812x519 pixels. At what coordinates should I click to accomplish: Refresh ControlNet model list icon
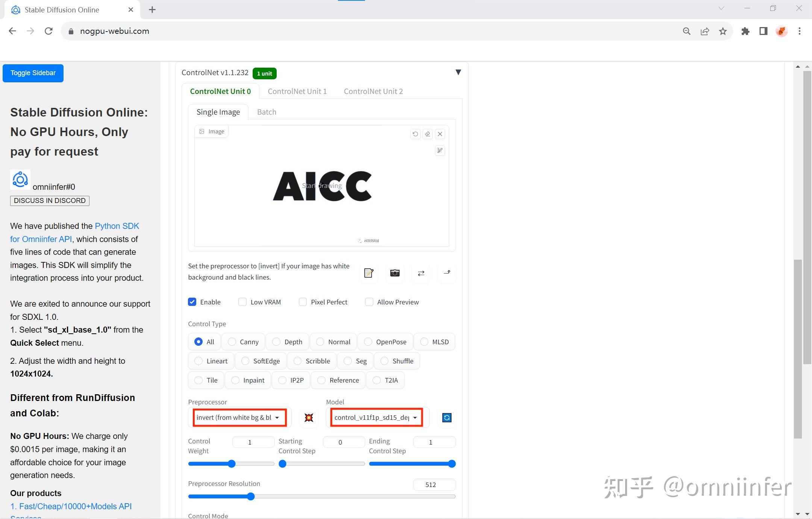[447, 418]
